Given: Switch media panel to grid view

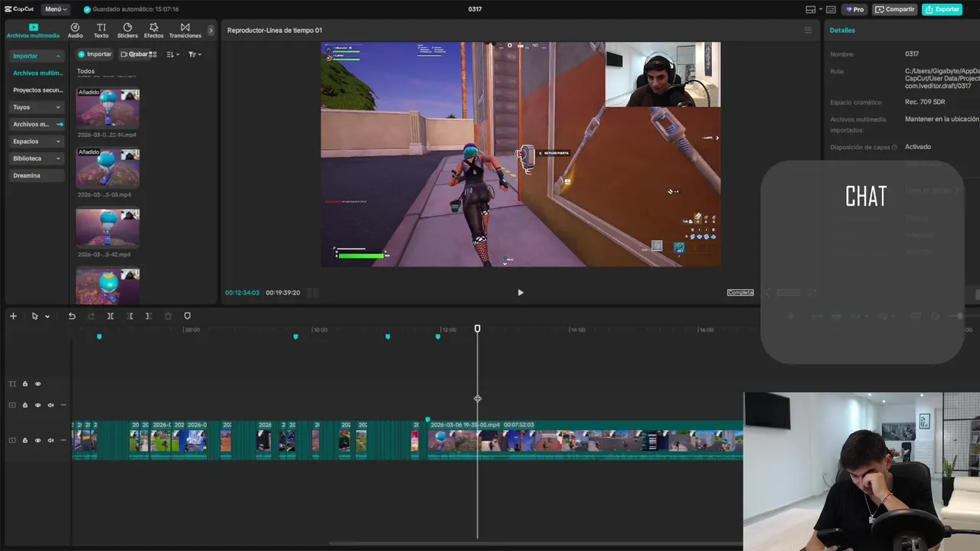Looking at the screenshot, I should coord(153,54).
